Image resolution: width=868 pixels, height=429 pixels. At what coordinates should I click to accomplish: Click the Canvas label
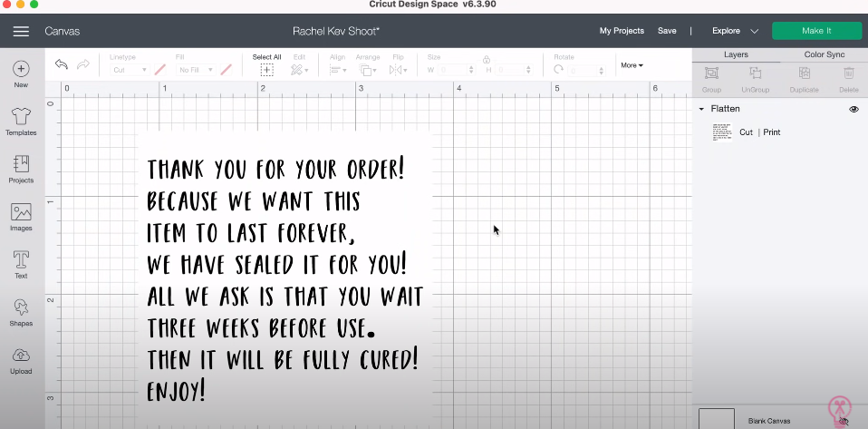pyautogui.click(x=62, y=31)
